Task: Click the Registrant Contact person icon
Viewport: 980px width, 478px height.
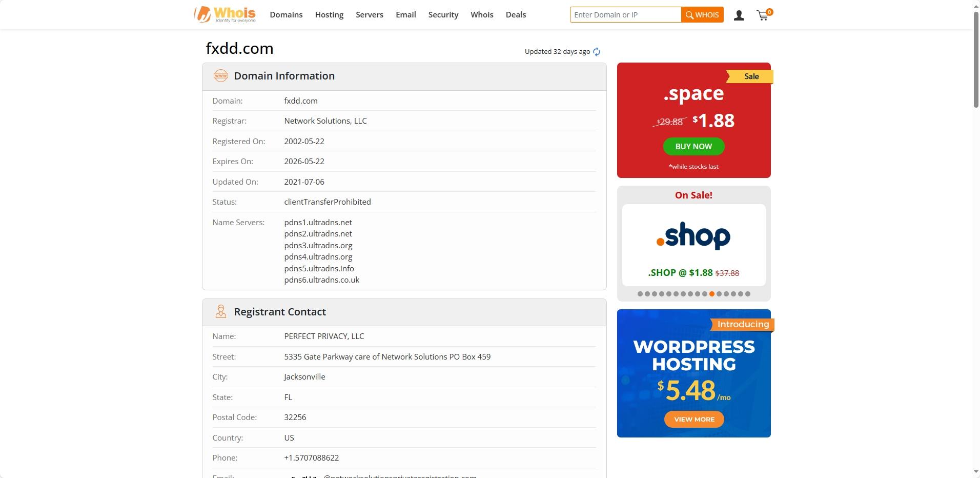Action: tap(221, 312)
